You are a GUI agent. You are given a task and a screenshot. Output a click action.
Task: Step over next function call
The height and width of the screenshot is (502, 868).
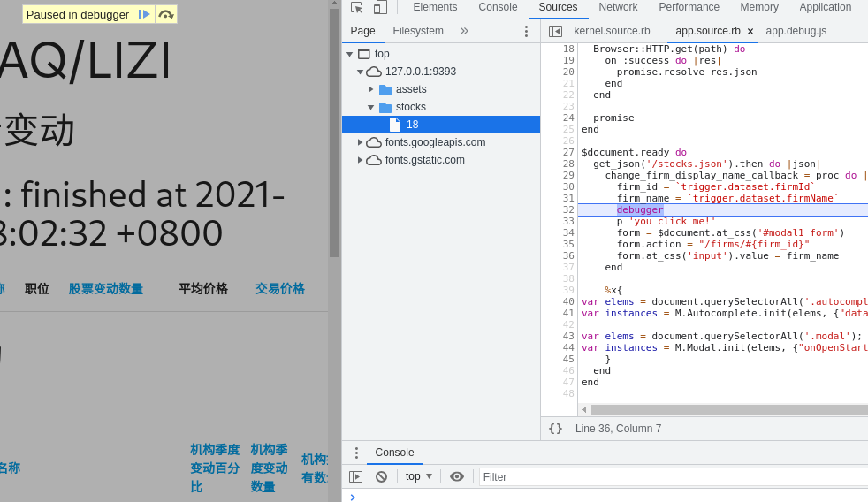(165, 14)
